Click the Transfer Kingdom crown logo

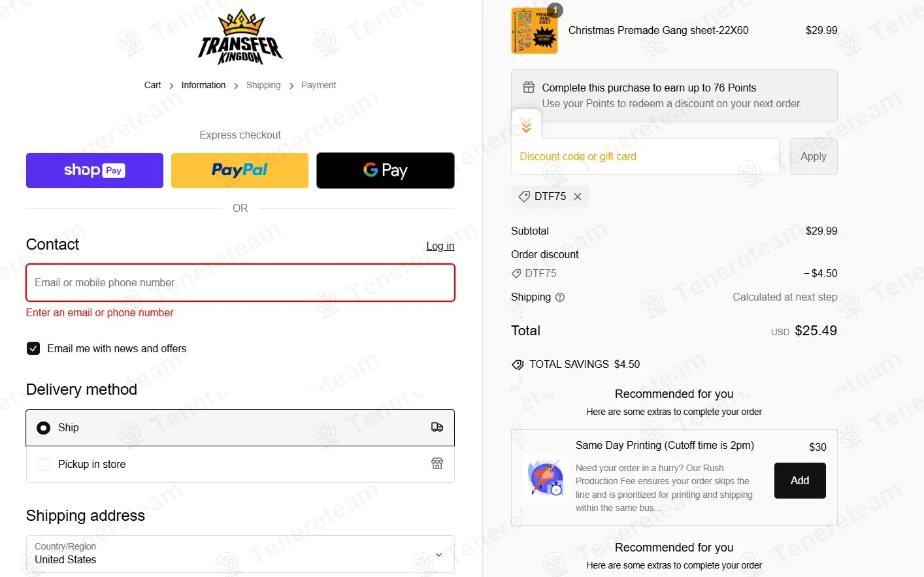coord(240,37)
